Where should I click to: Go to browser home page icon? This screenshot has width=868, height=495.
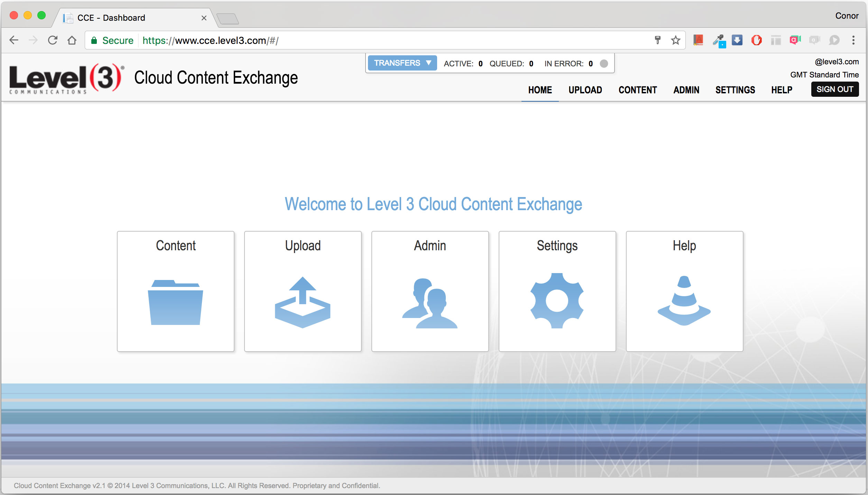72,40
